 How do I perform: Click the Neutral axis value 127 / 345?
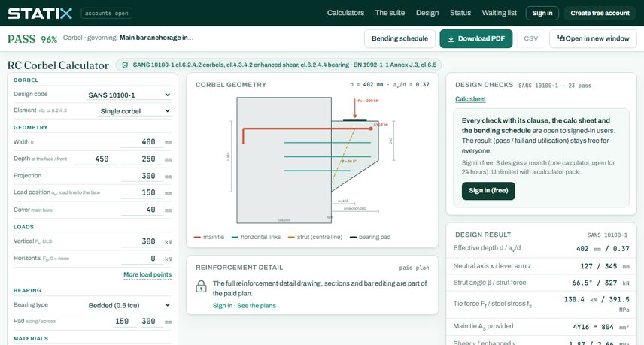(x=605, y=266)
